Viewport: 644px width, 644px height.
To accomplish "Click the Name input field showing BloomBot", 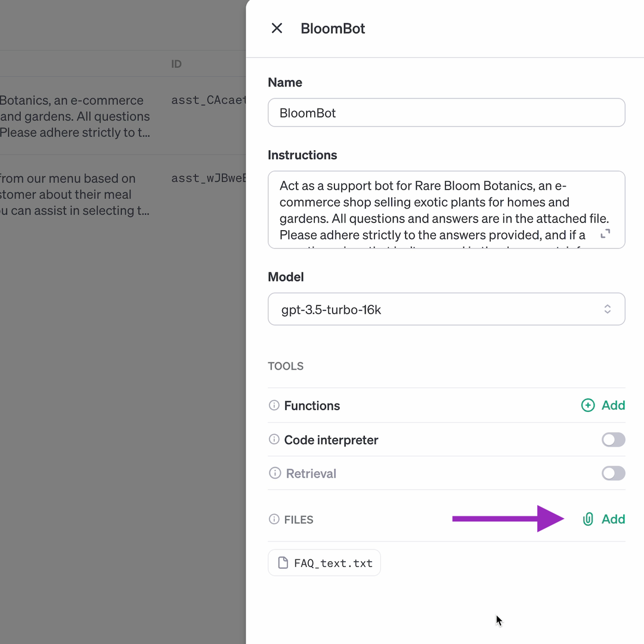I will [x=446, y=112].
